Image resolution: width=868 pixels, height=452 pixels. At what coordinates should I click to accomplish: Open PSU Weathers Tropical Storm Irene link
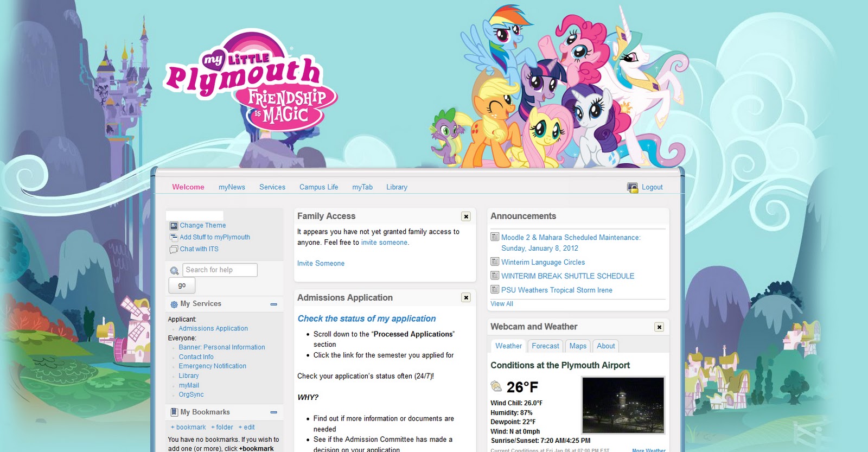point(557,290)
